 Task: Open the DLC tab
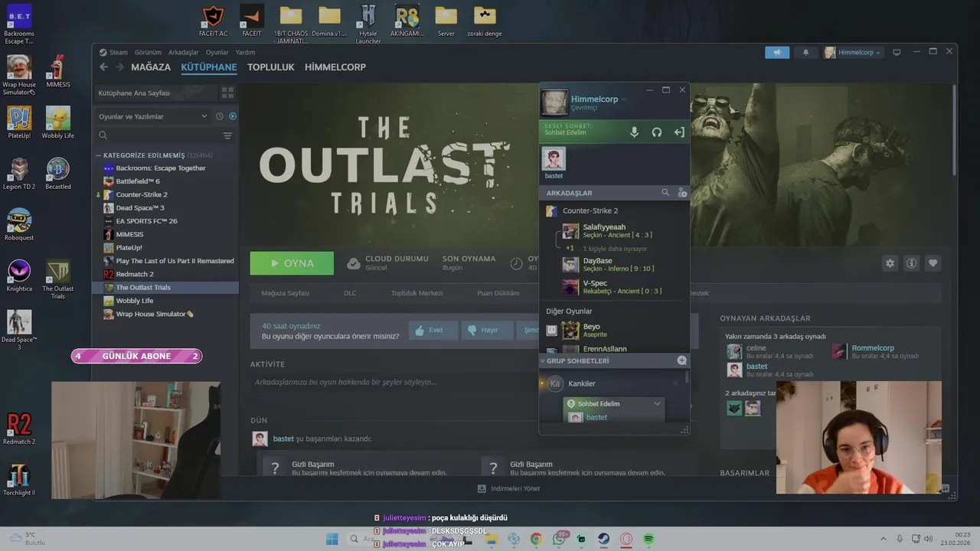click(350, 293)
